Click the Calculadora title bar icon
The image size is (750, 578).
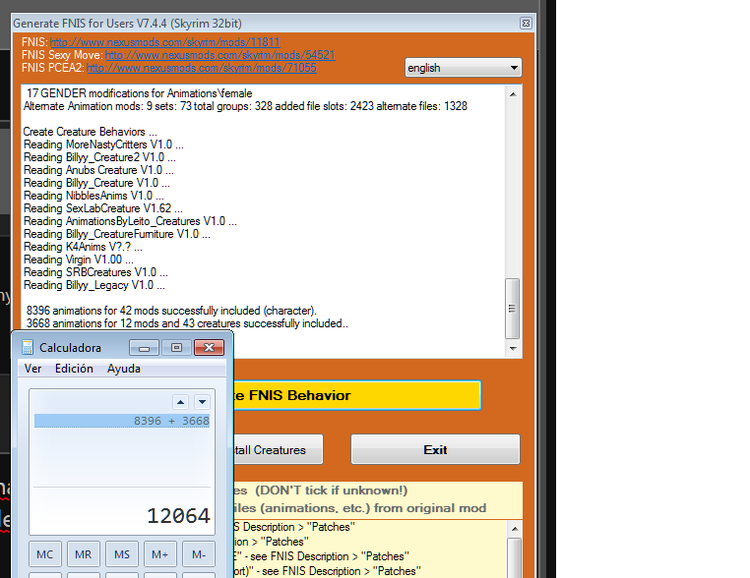(x=28, y=348)
